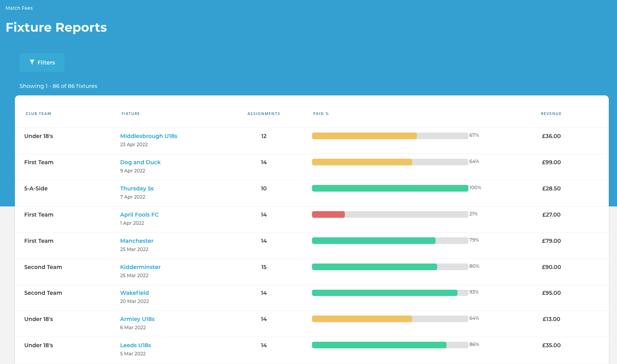The height and width of the screenshot is (364, 617).
Task: Click the Leeds U18s 86% paid bar
Action: click(390, 345)
